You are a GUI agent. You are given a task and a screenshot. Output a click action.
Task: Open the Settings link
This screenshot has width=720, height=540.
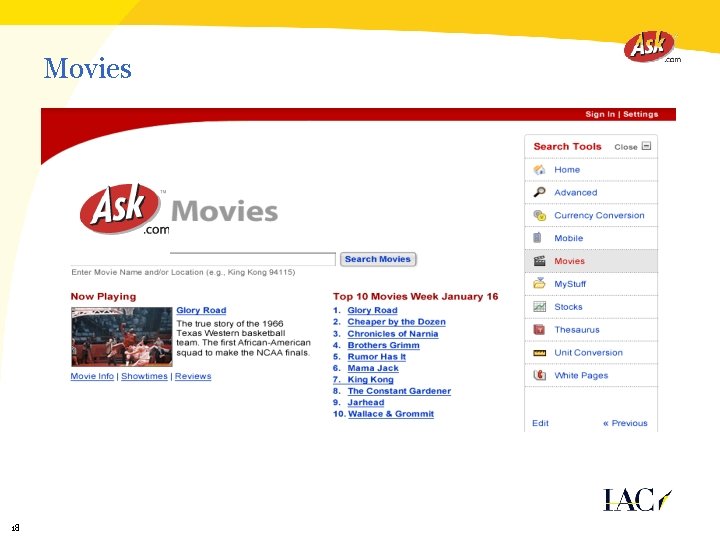pyautogui.click(x=641, y=114)
